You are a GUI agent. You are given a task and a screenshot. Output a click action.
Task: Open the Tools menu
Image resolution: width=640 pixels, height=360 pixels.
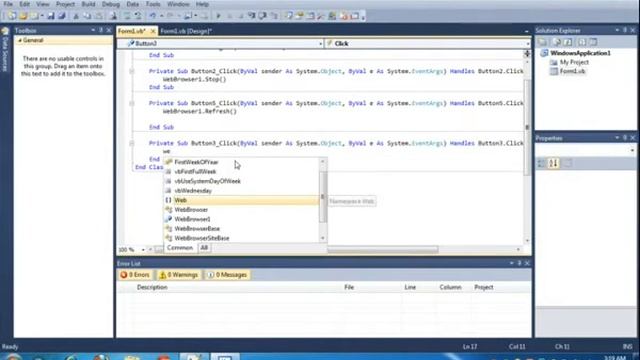153,4
